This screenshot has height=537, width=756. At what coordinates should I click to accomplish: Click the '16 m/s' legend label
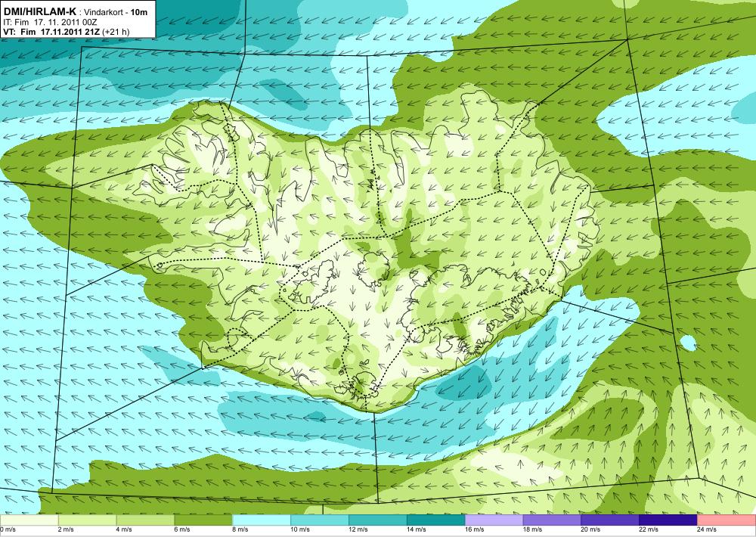(475, 529)
